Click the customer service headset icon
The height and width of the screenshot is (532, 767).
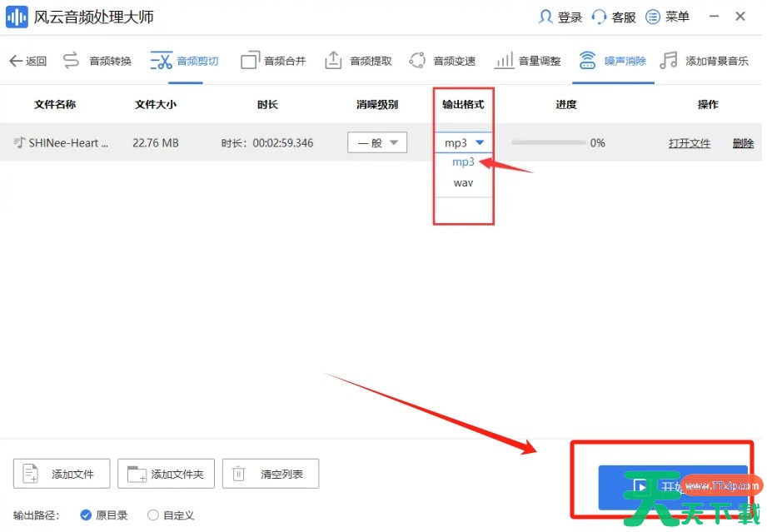pyautogui.click(x=599, y=17)
